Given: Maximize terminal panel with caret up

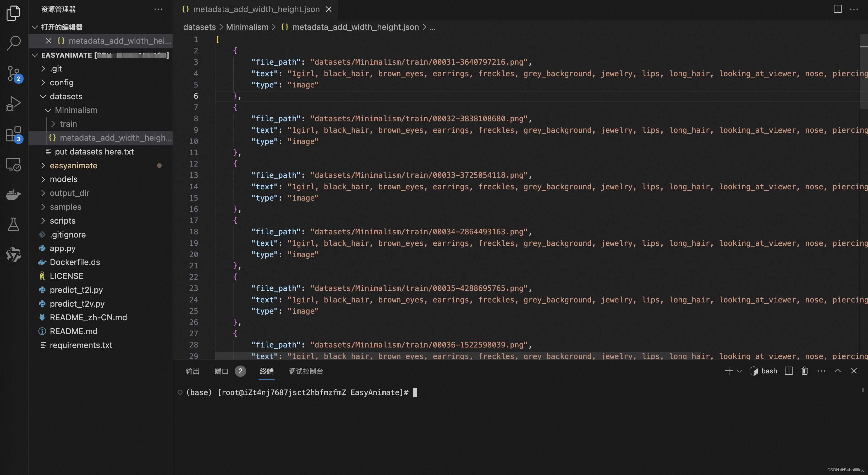Looking at the screenshot, I should click(837, 371).
